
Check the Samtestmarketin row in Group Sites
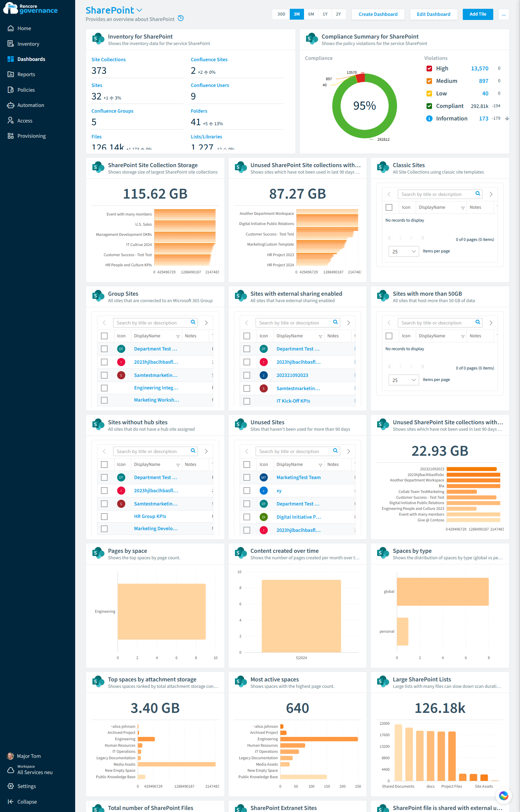coord(104,375)
